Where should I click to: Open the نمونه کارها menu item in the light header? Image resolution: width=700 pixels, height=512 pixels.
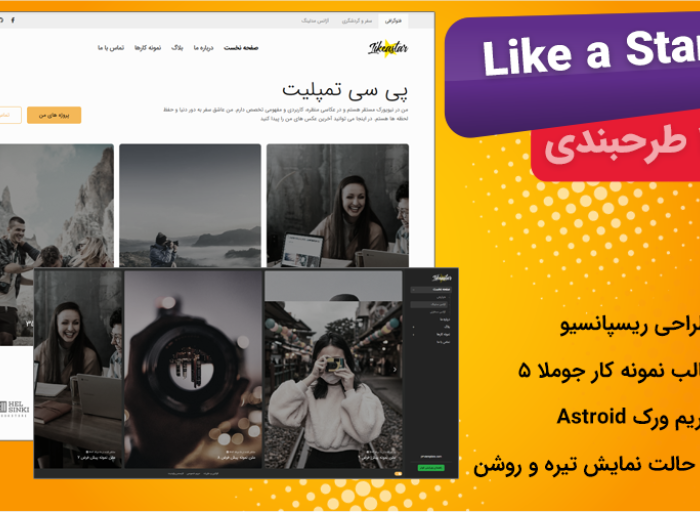(148, 48)
